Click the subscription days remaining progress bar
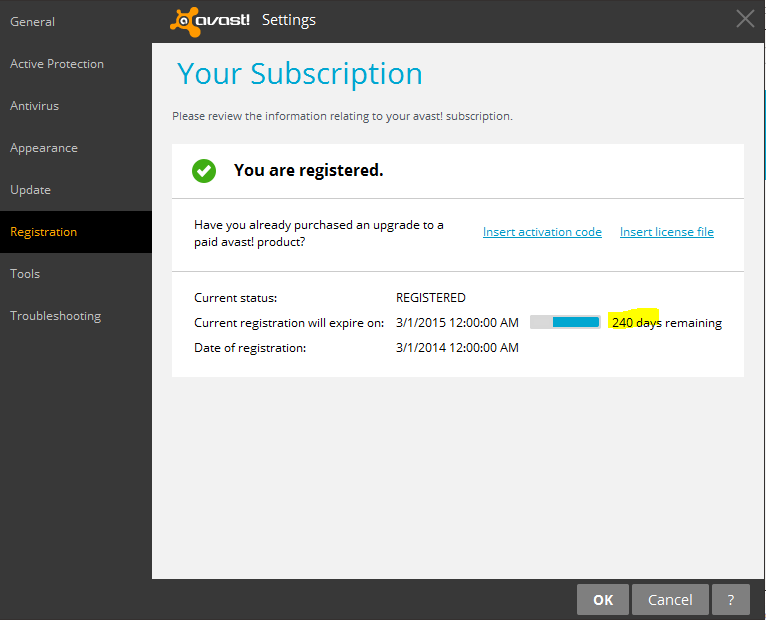Screen dimensions: 766x620 click(565, 322)
